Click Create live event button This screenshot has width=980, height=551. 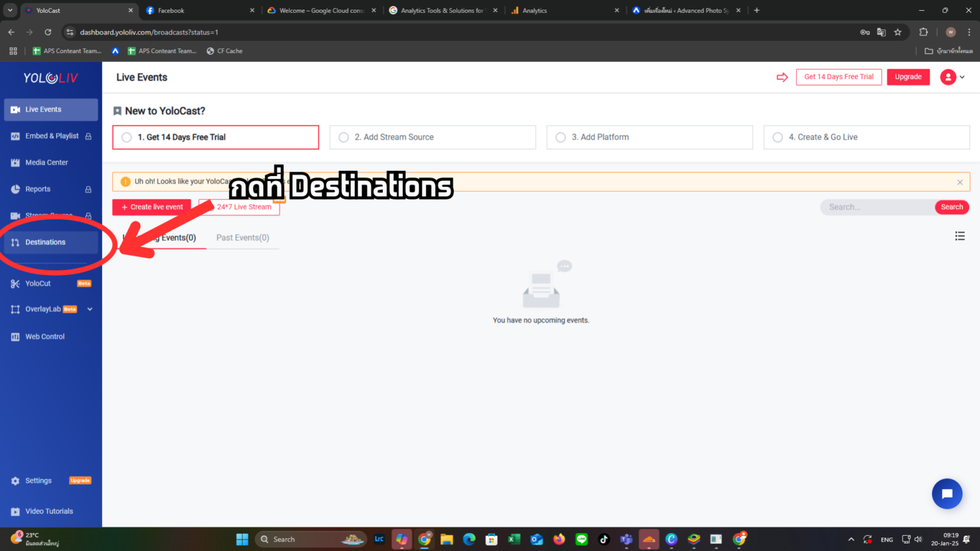[152, 207]
